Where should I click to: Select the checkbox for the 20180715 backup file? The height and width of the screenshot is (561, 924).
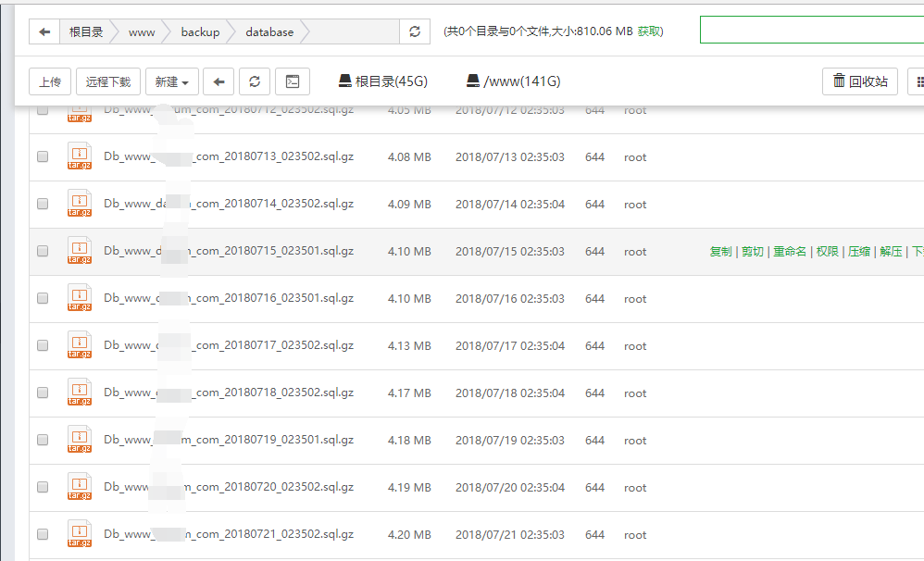pyautogui.click(x=43, y=251)
